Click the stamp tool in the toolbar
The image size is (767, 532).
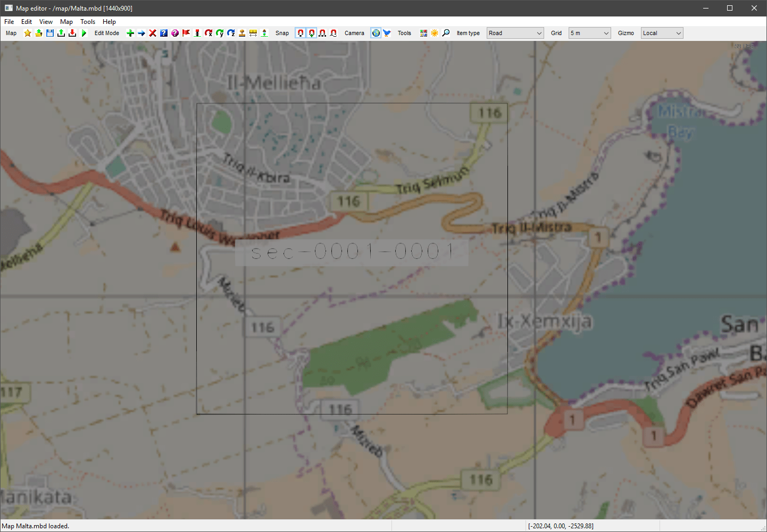(242, 33)
